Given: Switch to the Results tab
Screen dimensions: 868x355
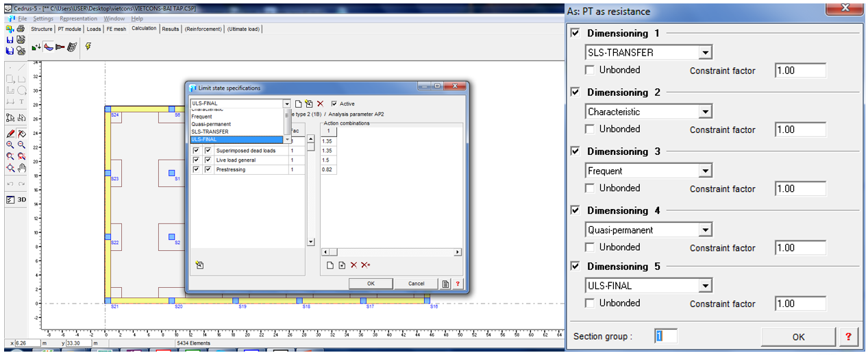Looking at the screenshot, I should pos(171,29).
